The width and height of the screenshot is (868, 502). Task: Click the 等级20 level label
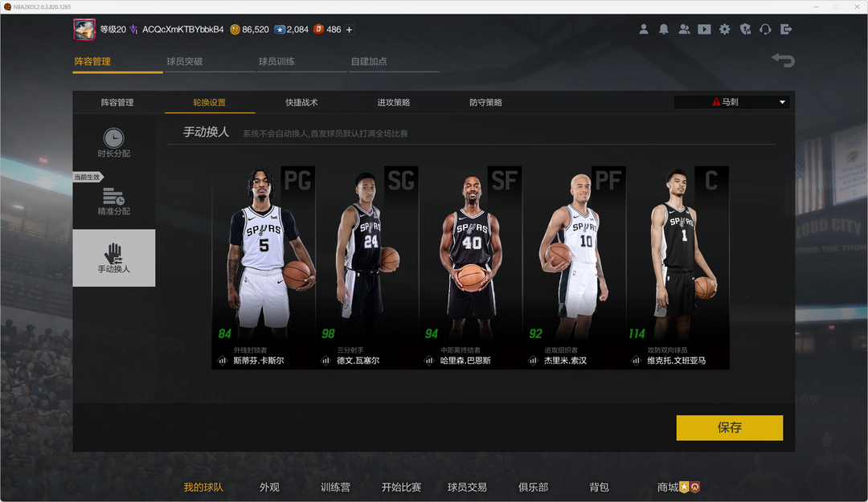coord(113,30)
